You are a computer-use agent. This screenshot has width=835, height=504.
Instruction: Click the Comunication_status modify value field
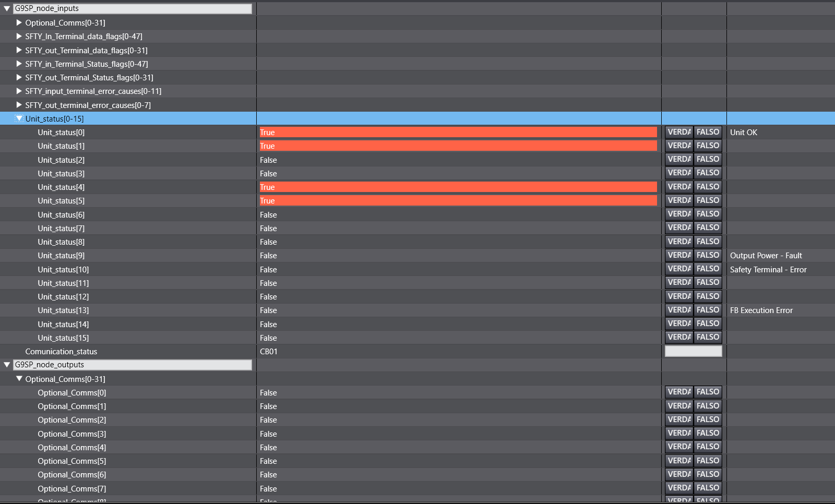pos(693,351)
